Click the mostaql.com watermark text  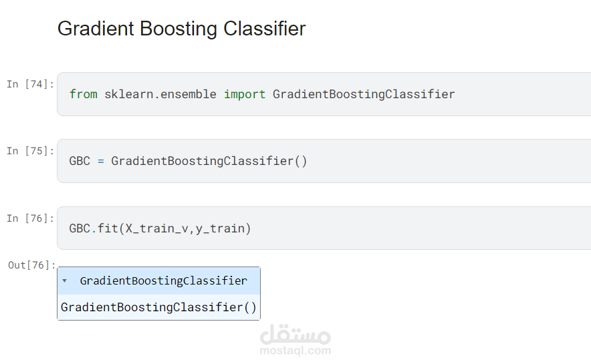point(295,351)
